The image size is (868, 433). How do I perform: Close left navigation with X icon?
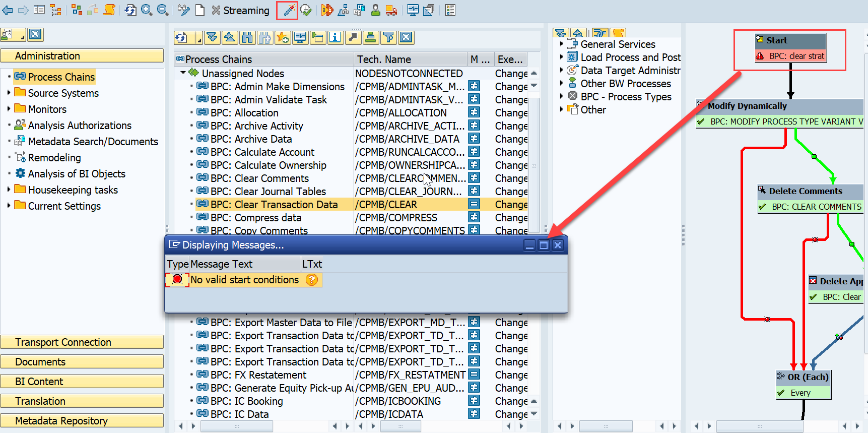click(x=35, y=34)
